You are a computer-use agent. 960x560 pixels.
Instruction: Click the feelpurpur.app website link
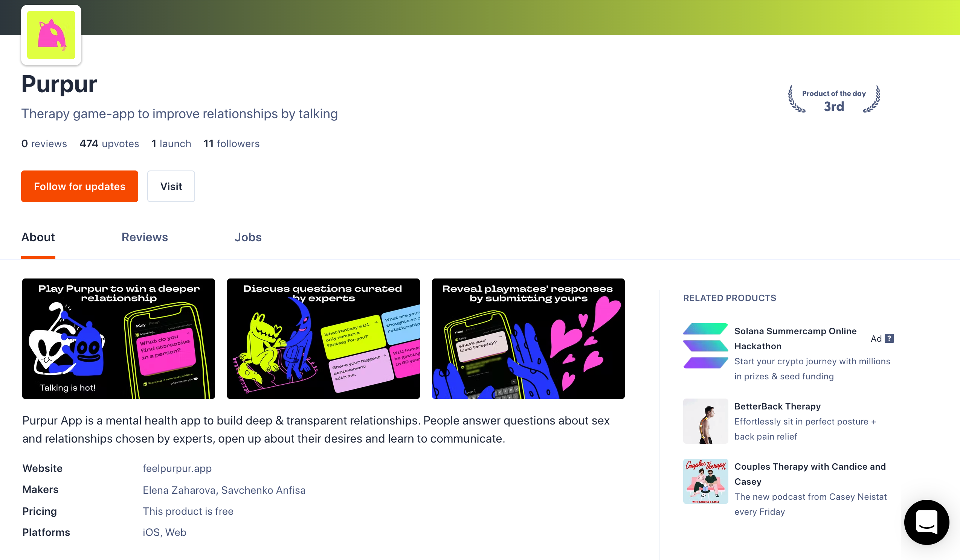pos(177,468)
